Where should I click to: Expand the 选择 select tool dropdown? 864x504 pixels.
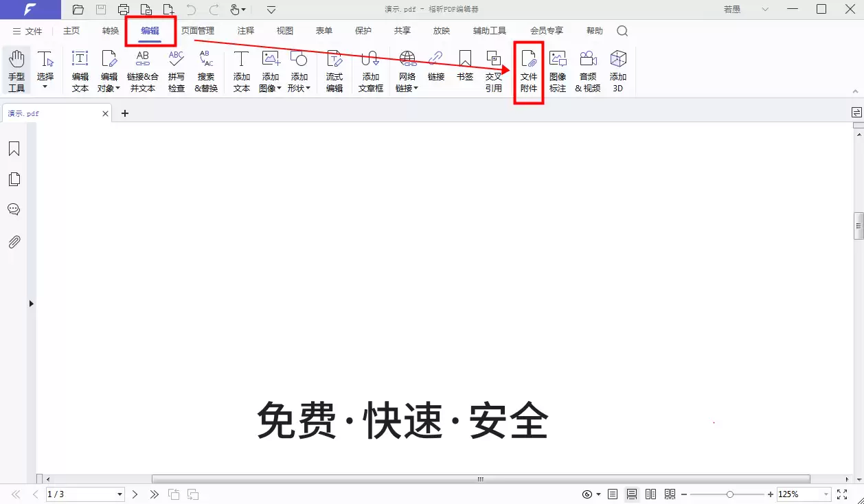pos(45,87)
